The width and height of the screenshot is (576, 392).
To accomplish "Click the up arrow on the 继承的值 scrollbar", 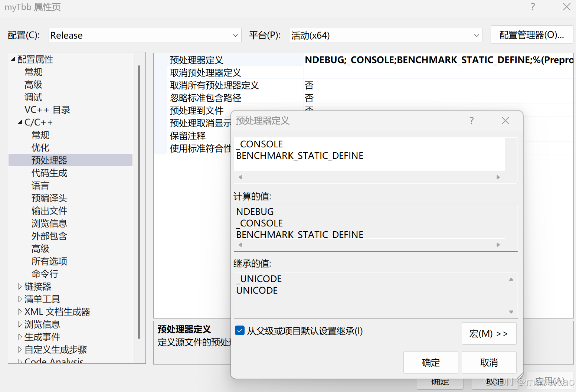I will (x=511, y=279).
